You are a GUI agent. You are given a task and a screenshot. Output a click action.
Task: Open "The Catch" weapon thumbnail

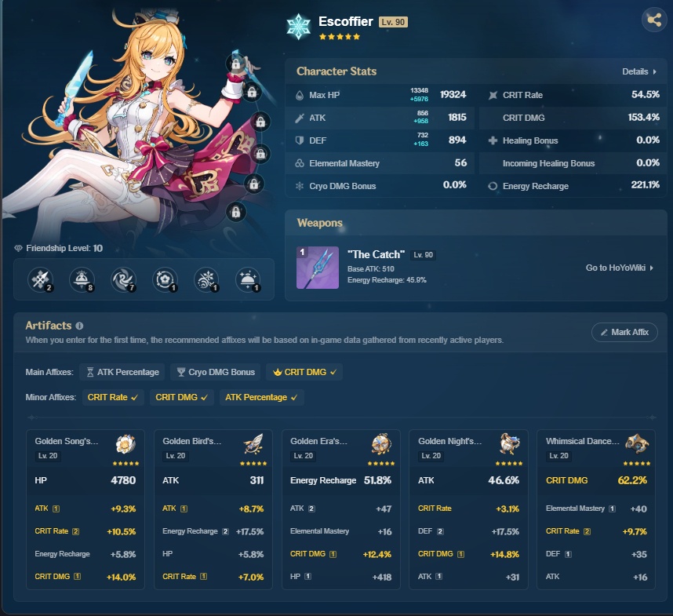point(318,268)
